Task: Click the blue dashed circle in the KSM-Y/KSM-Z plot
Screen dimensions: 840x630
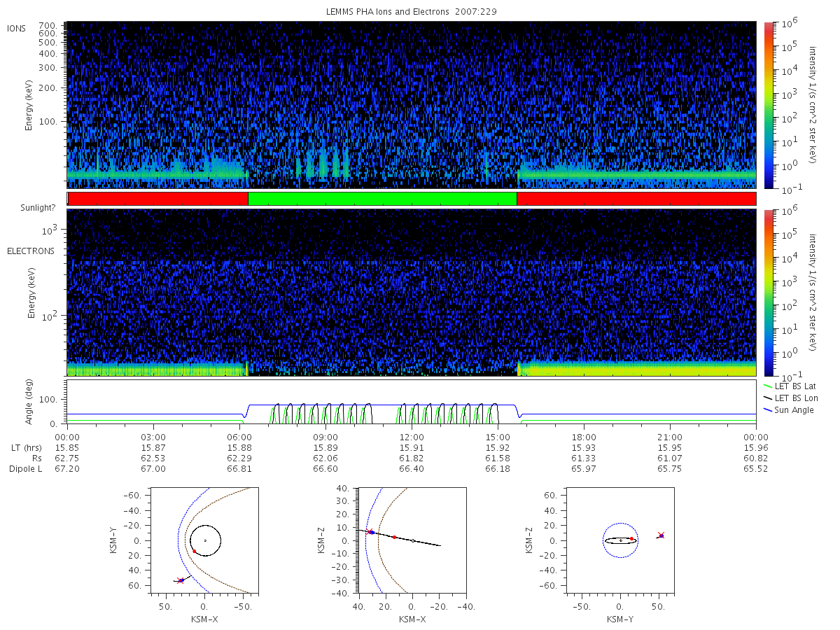Action: click(620, 540)
